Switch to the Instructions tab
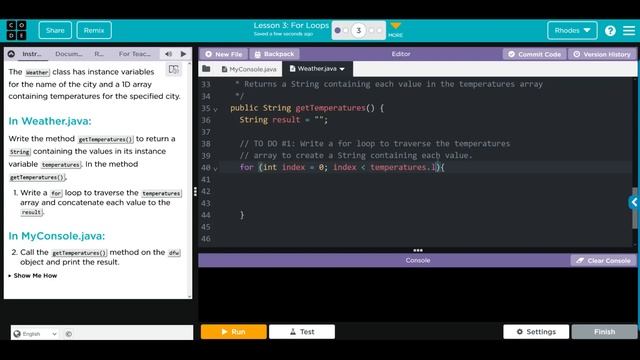The image size is (640, 360). [x=31, y=54]
